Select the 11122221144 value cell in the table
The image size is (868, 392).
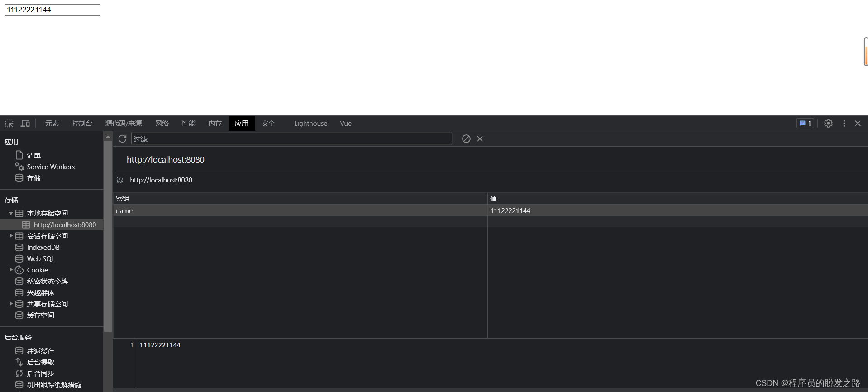coord(677,210)
